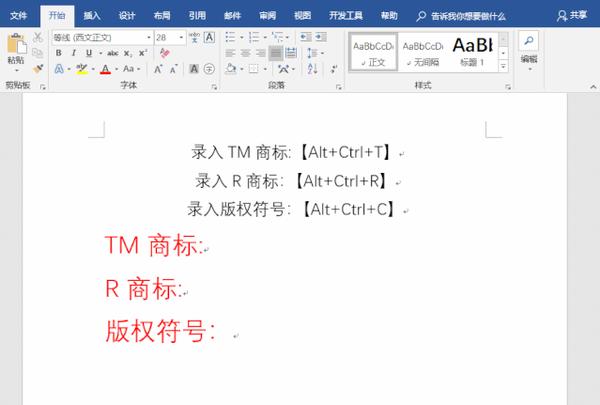Toggle Italic formatting
Viewport: 600px width, 405px height.
click(73, 53)
